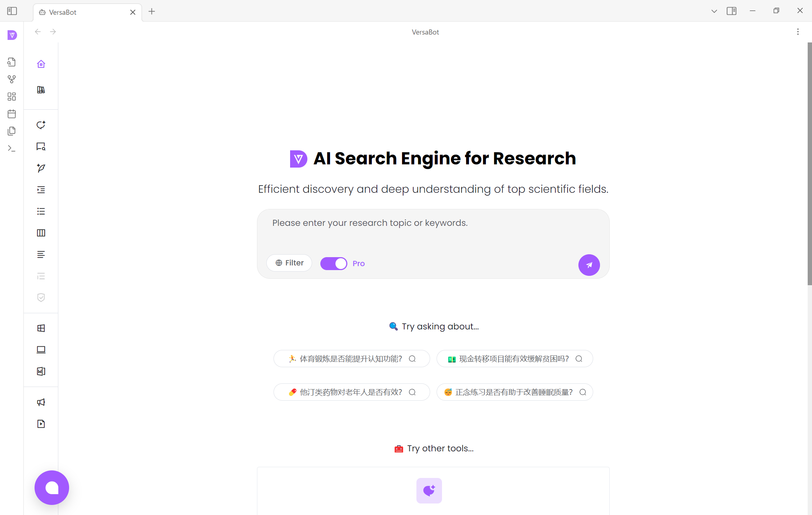Expand the tab list dropdown chevron
812x515 pixels.
point(714,11)
